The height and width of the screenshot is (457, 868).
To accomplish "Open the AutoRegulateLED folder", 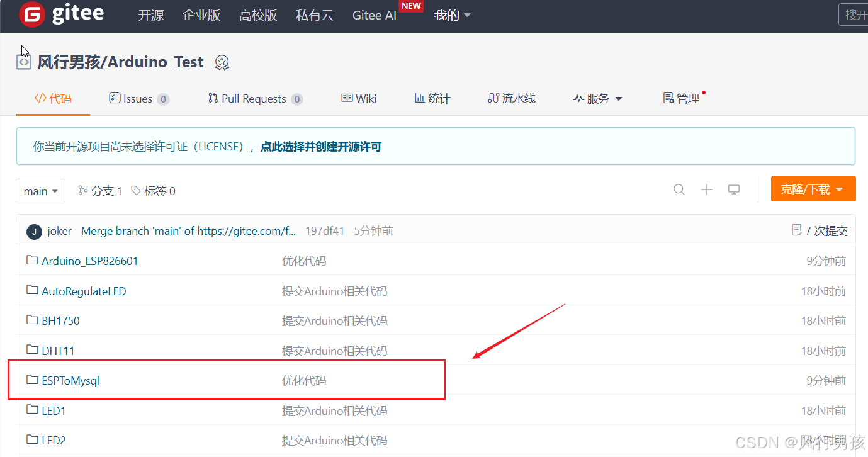I will click(x=84, y=291).
